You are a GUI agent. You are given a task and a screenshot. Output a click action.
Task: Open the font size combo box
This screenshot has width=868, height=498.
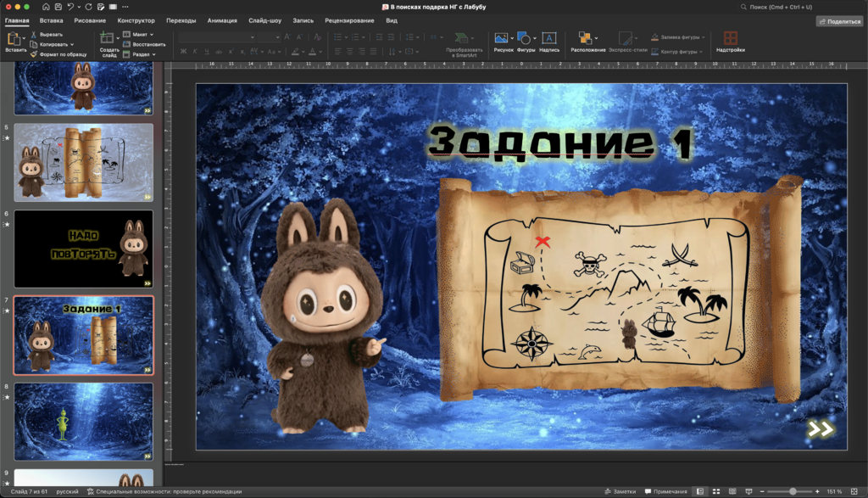(269, 37)
